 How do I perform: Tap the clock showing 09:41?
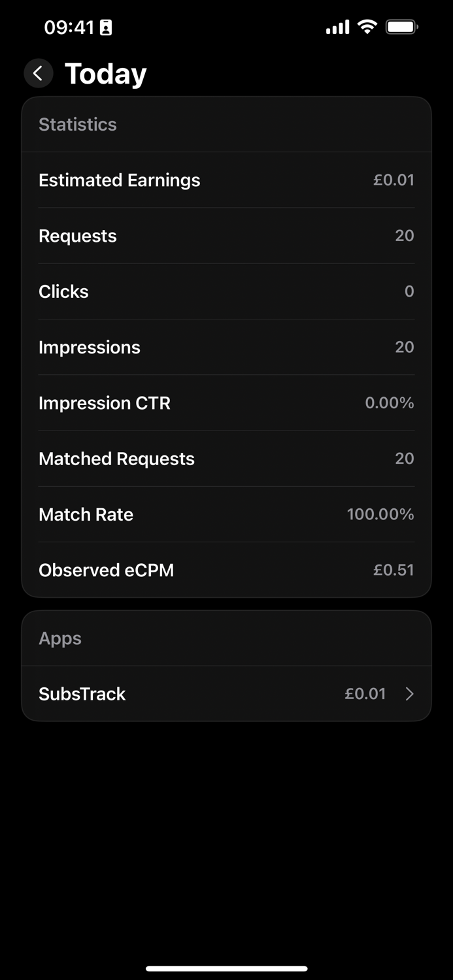68,27
